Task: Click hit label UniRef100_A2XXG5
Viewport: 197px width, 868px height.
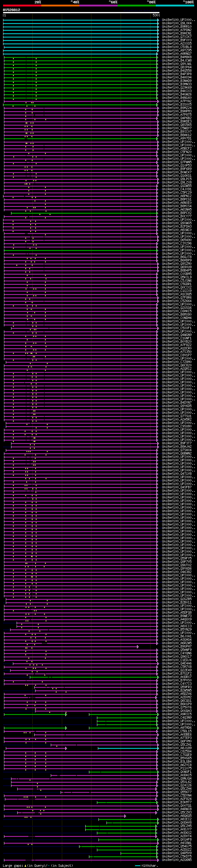Action: click(x=176, y=43)
